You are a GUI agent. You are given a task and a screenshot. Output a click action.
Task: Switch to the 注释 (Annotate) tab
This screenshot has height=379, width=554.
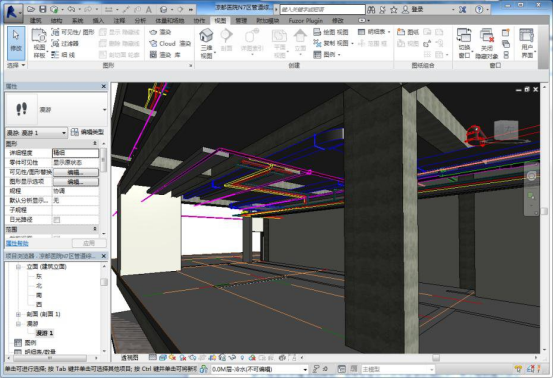pyautogui.click(x=119, y=21)
